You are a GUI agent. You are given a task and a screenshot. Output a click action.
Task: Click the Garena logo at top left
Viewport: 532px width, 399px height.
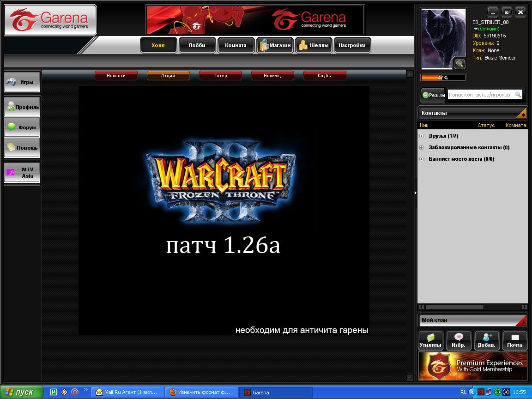click(x=50, y=20)
